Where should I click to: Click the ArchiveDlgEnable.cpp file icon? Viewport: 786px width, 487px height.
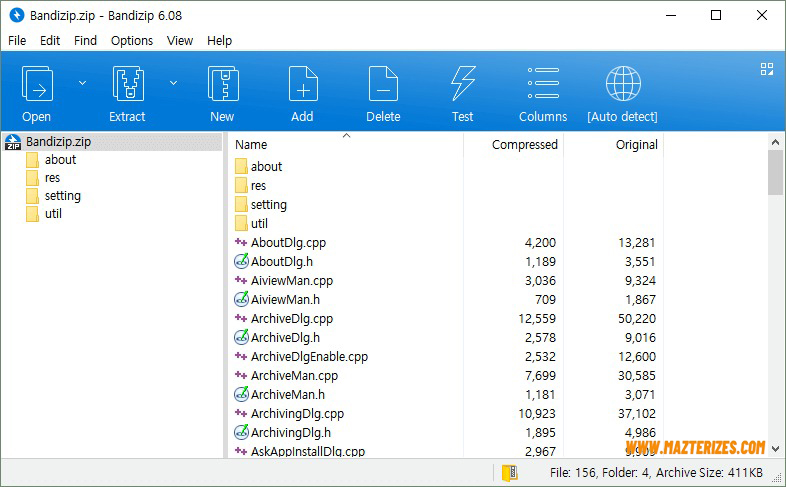(241, 356)
